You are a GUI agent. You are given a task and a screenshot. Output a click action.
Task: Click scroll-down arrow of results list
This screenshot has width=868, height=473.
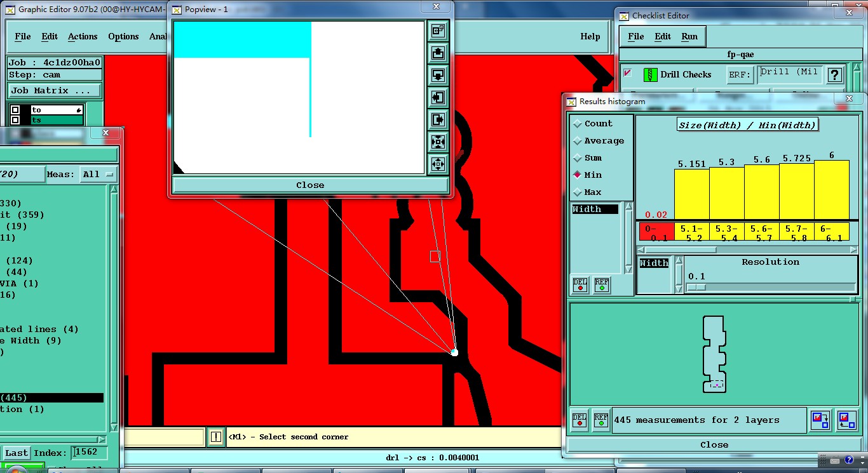point(114,428)
